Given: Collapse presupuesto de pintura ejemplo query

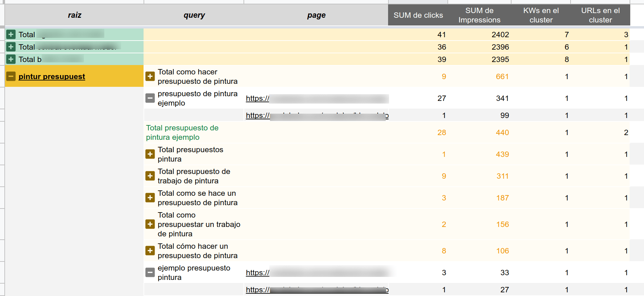Looking at the screenshot, I should pyautogui.click(x=150, y=98).
